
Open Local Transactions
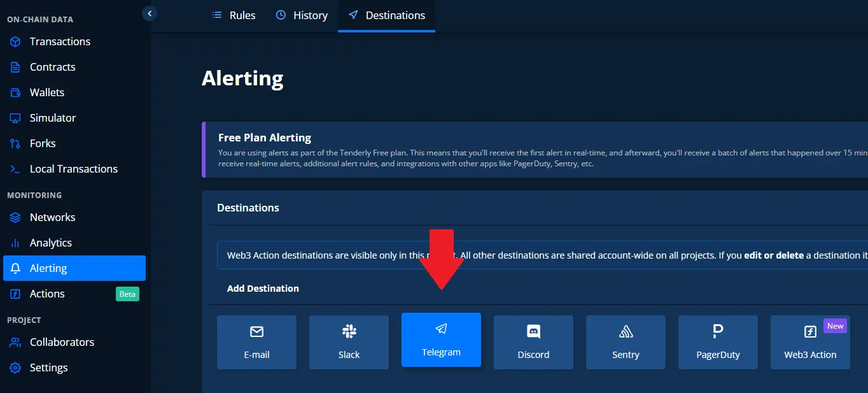pos(74,169)
